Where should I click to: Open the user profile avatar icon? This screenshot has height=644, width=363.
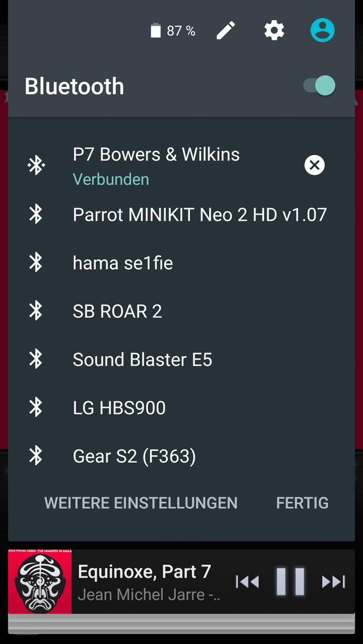click(322, 30)
